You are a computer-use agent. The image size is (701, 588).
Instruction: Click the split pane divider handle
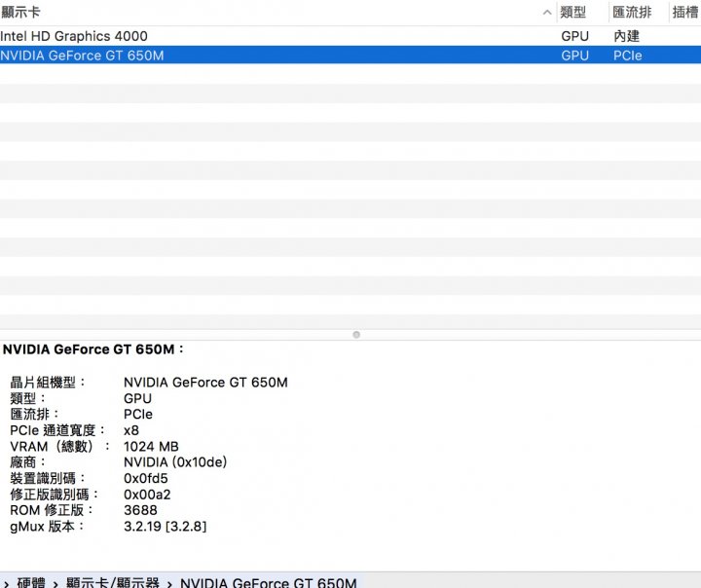tap(356, 335)
